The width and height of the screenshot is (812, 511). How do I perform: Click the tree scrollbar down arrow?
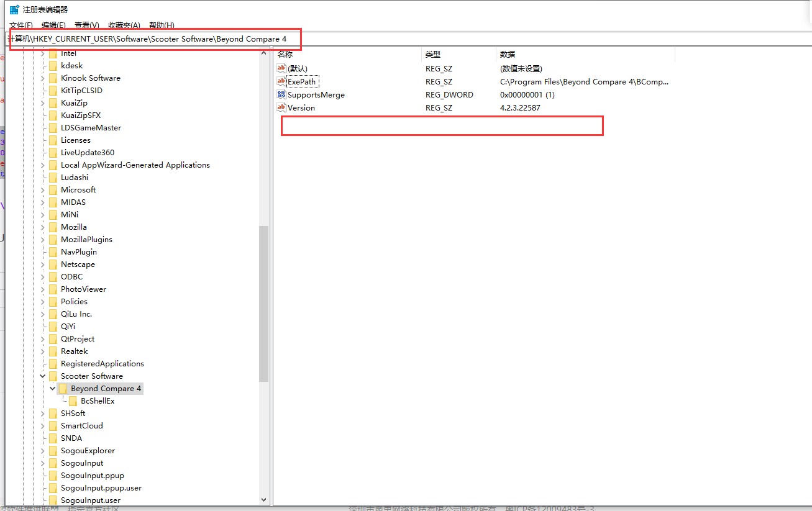264,499
